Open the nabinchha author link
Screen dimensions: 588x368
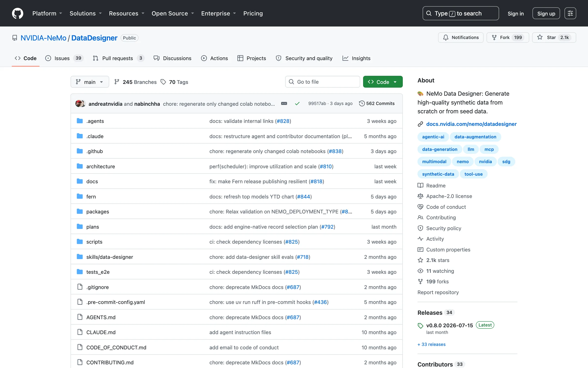(x=147, y=104)
